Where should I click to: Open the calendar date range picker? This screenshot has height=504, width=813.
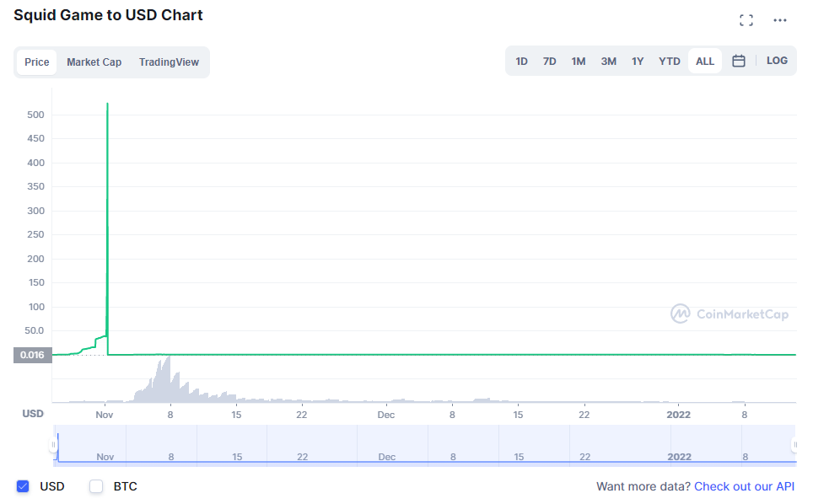click(x=738, y=62)
